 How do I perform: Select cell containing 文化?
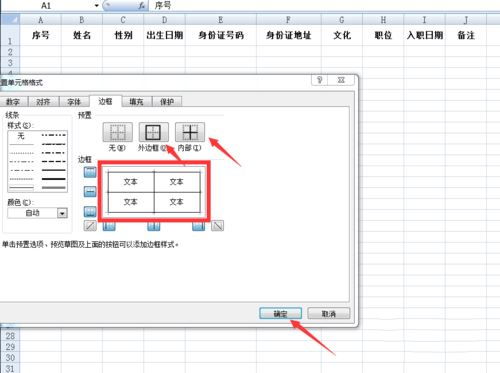pyautogui.click(x=342, y=35)
